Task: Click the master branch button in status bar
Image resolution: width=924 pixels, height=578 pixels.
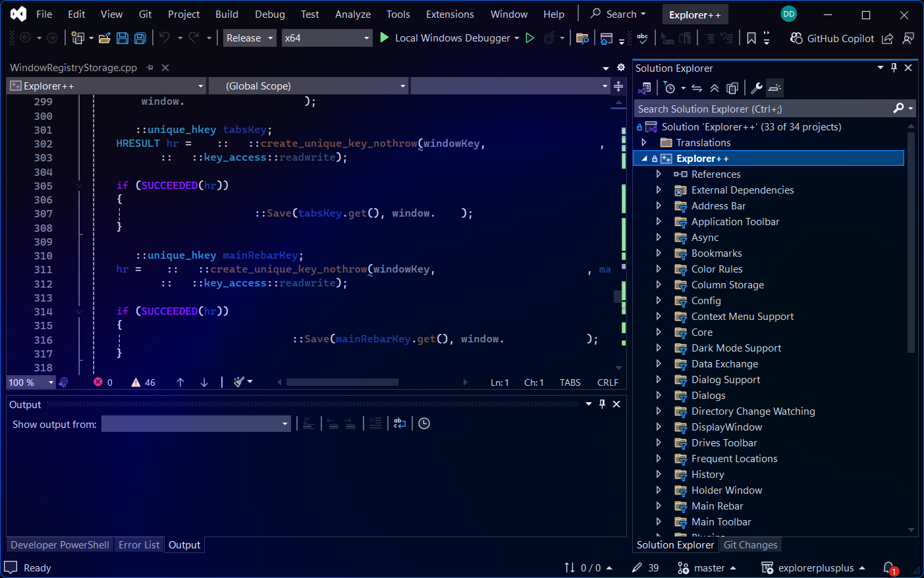Action: (707, 567)
